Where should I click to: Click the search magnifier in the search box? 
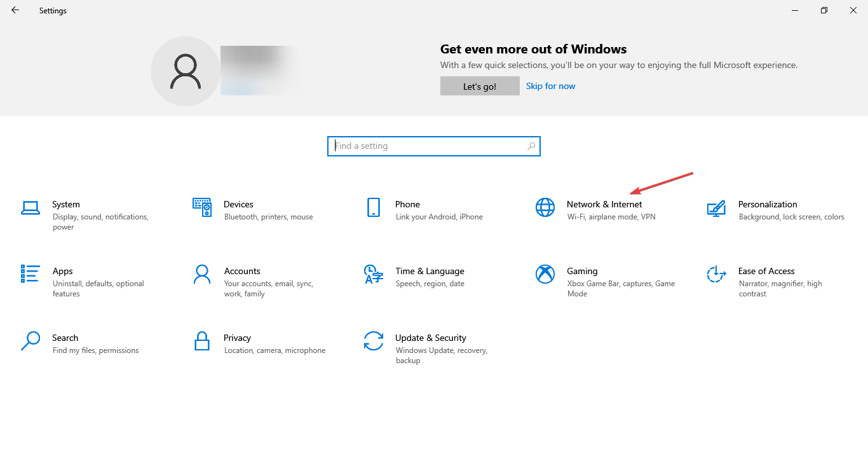tap(531, 146)
